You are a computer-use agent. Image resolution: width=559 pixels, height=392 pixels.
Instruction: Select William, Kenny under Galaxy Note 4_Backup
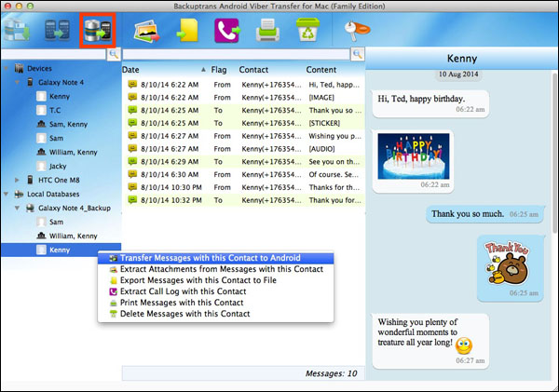(x=73, y=236)
